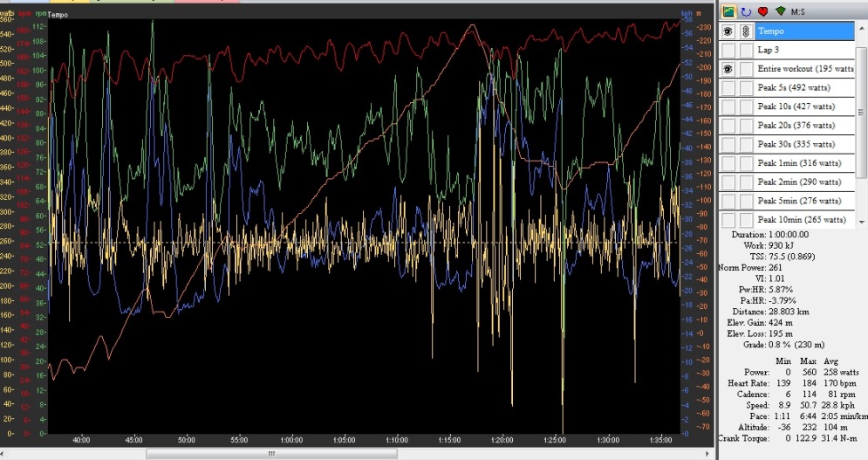Click the chain link icon beside Tempo

coord(746,31)
